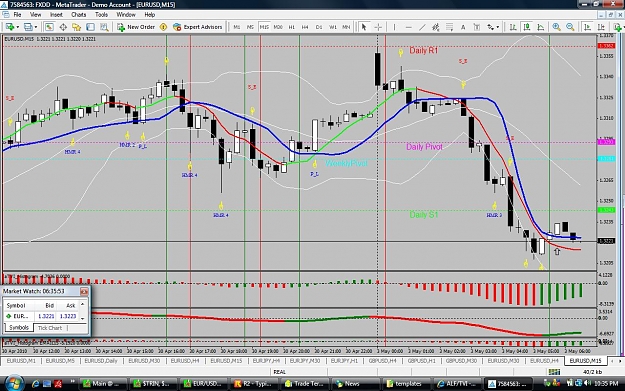Select the equidistant channel tool

(x=436, y=27)
